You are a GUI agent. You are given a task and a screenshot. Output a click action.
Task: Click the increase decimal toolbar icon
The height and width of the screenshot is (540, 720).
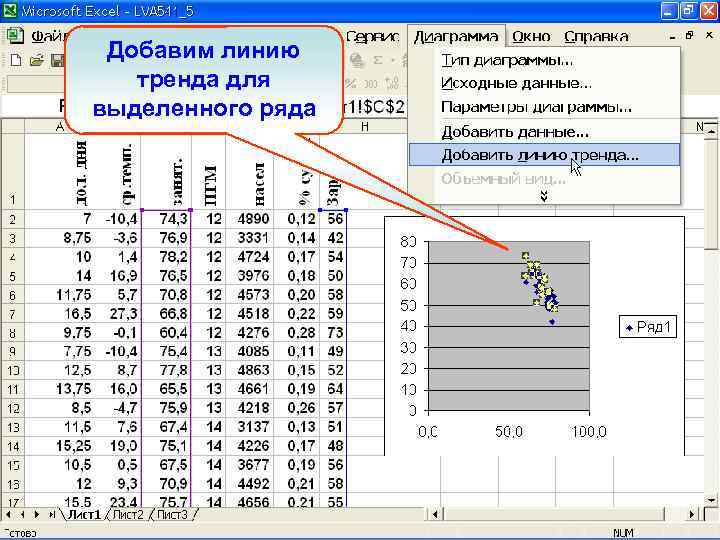[393, 84]
